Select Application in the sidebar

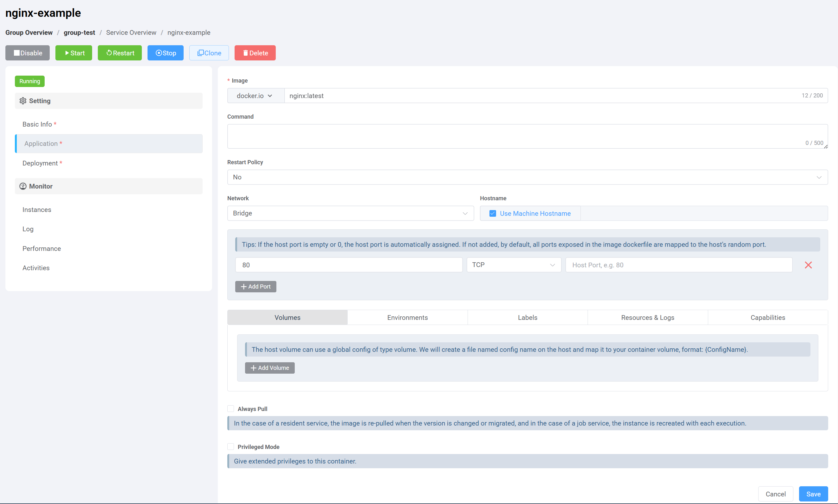109,144
